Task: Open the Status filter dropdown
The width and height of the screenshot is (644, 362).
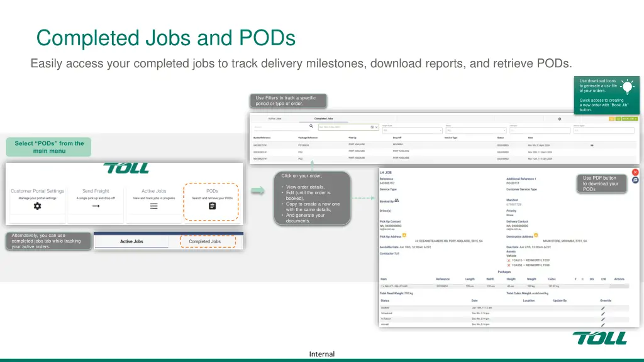Action: [x=475, y=131]
